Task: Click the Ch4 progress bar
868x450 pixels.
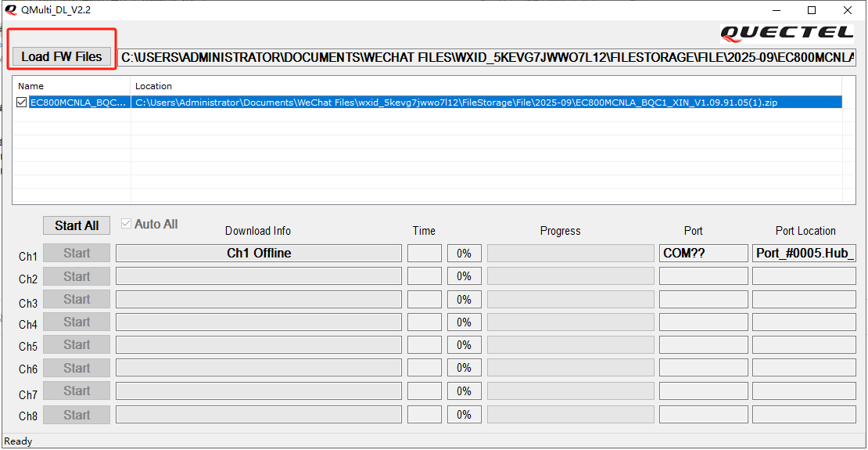Action: (571, 322)
